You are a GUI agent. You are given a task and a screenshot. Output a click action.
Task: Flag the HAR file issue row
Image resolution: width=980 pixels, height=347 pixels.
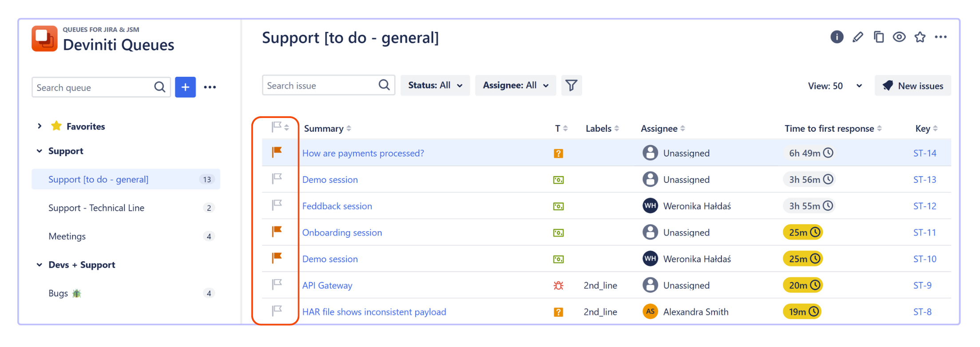pyautogui.click(x=277, y=311)
